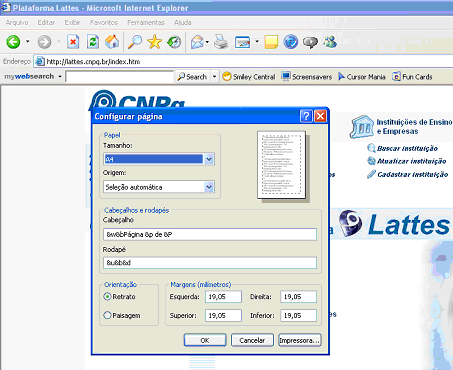Open the Editar menu
Image resolution: width=453 pixels, height=370 pixels.
coord(46,22)
